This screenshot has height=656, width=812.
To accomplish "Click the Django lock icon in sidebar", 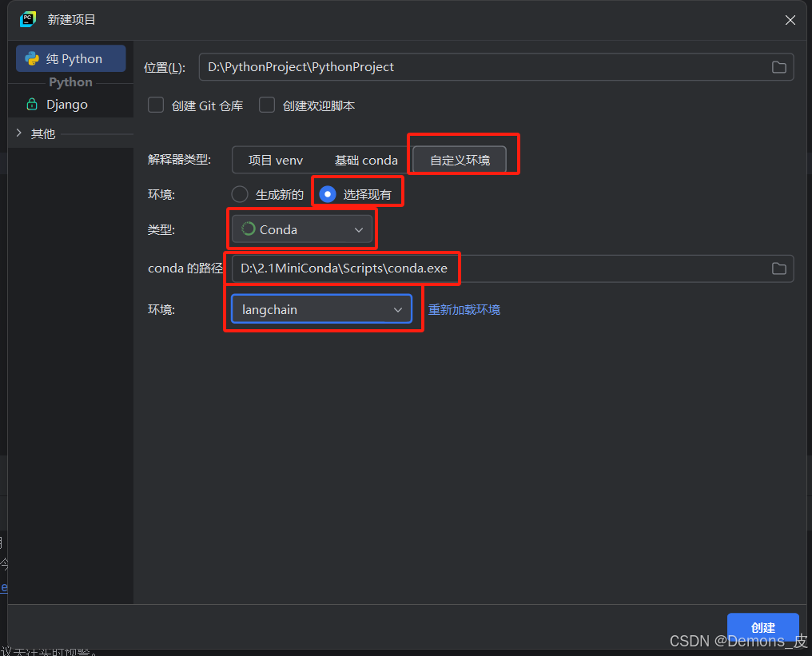I will (x=33, y=104).
